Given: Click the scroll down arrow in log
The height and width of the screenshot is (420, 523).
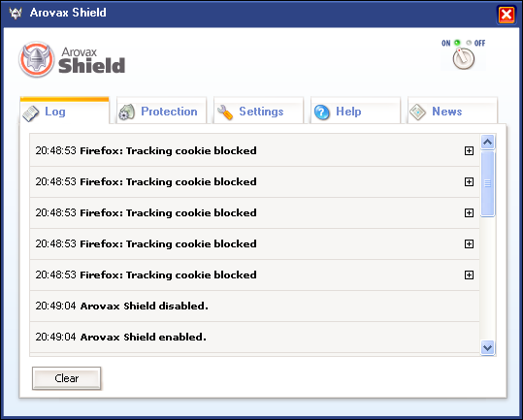Looking at the screenshot, I should click(488, 348).
